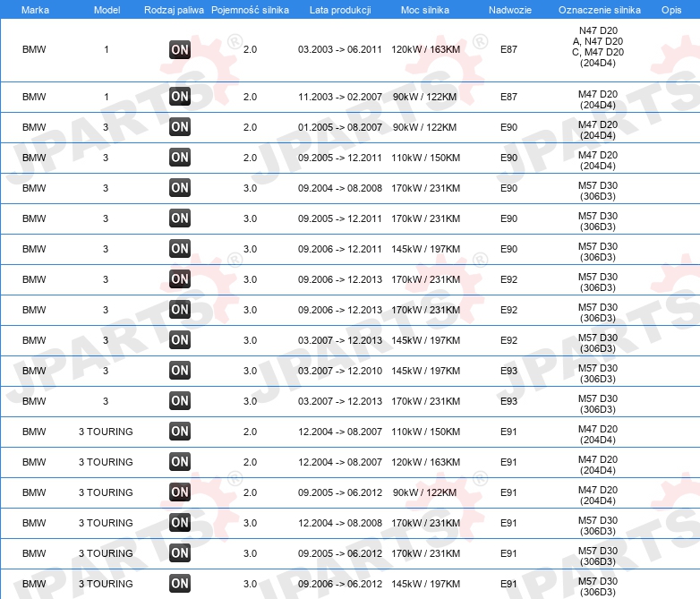Click the Opis column header
Screen dimensions: 700x599
tap(671, 10)
